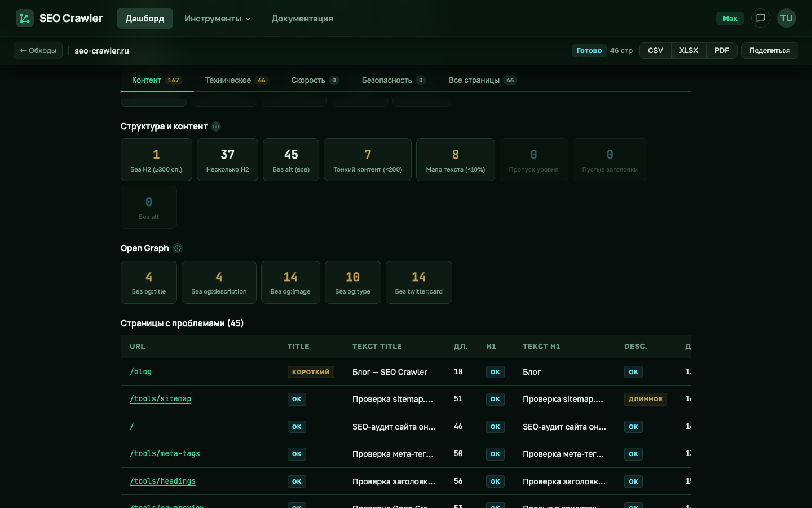Select the Без alt zero-count card
This screenshot has height=508, width=812.
[x=149, y=207]
